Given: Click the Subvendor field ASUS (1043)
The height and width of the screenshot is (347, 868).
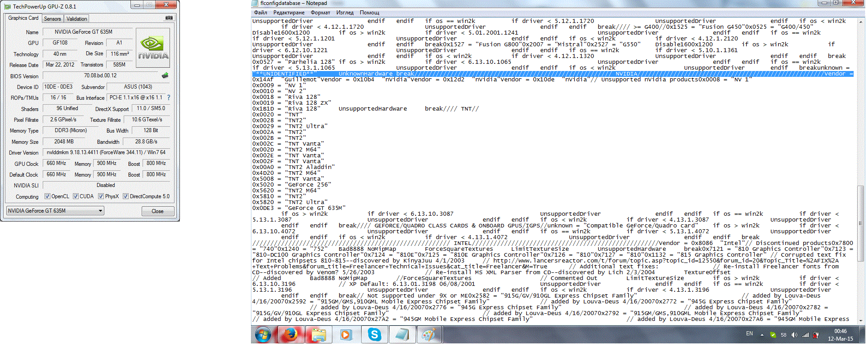Looking at the screenshot, I should (x=138, y=87).
